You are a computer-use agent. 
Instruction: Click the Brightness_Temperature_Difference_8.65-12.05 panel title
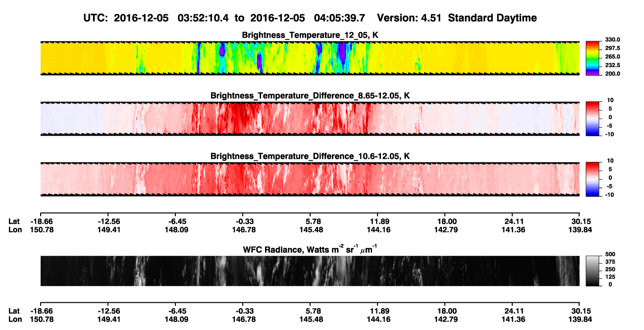tap(310, 95)
